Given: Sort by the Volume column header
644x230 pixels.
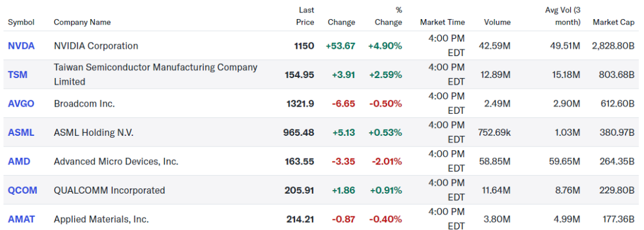Looking at the screenshot, I should tap(497, 22).
